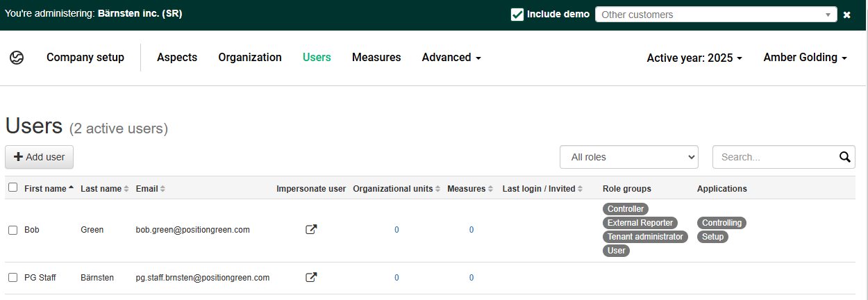Open Active year: 2025 dropdown
Viewport: 868px width, 300px height.
coord(694,58)
